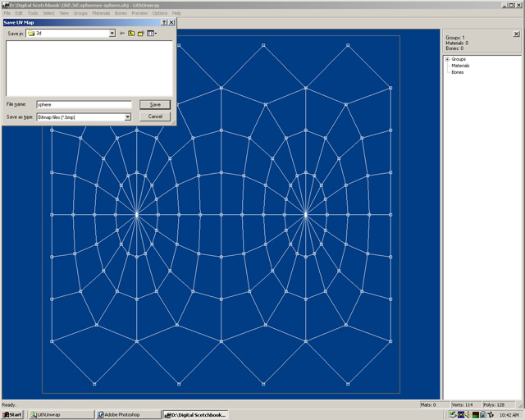Select Bones in the tree panel
Viewport: 525px width, 420px height.
(458, 72)
